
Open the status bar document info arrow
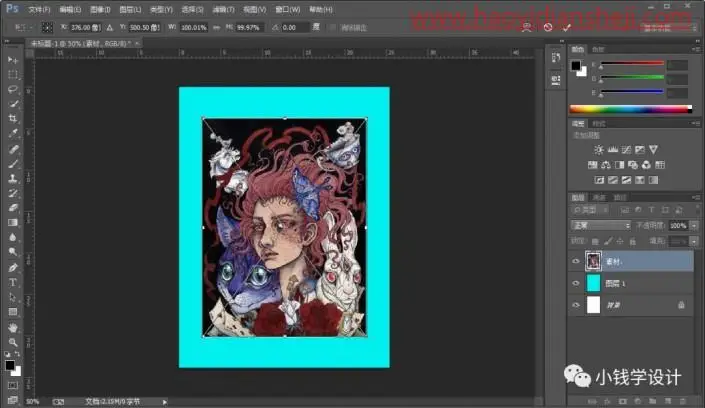(x=165, y=402)
